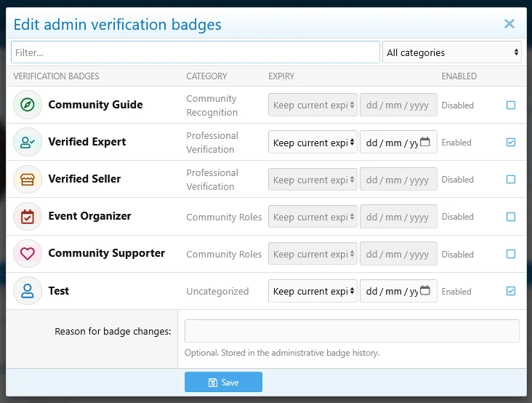Click the VERIFICATION BADGES column header
The height and width of the screenshot is (403, 532).
coord(56,76)
